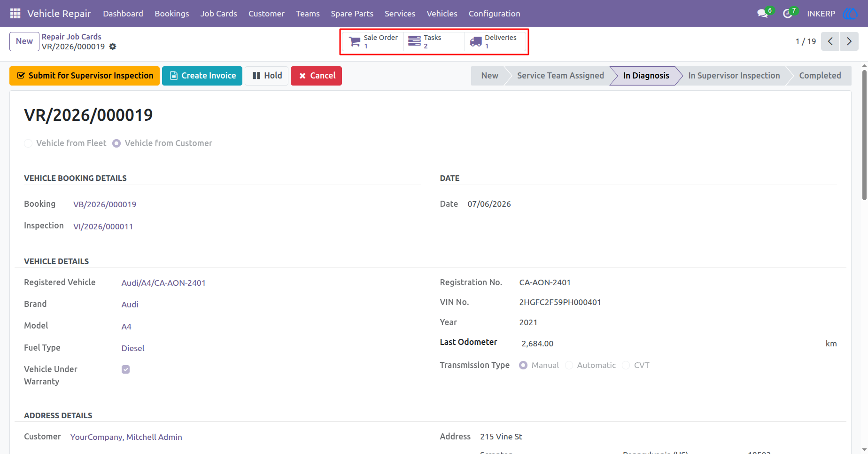Select Vehicle from Customer radio option
Screen dimensions: 868x454
[116, 143]
